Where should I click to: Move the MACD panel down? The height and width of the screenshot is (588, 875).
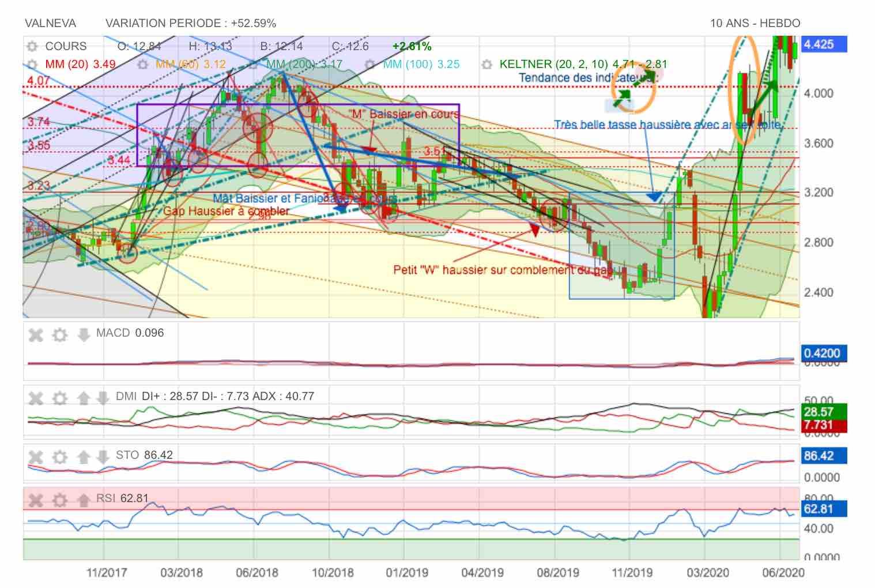pos(84,334)
